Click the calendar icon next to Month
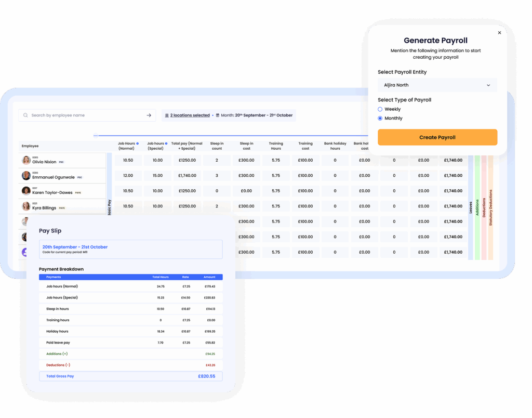 click(218, 115)
